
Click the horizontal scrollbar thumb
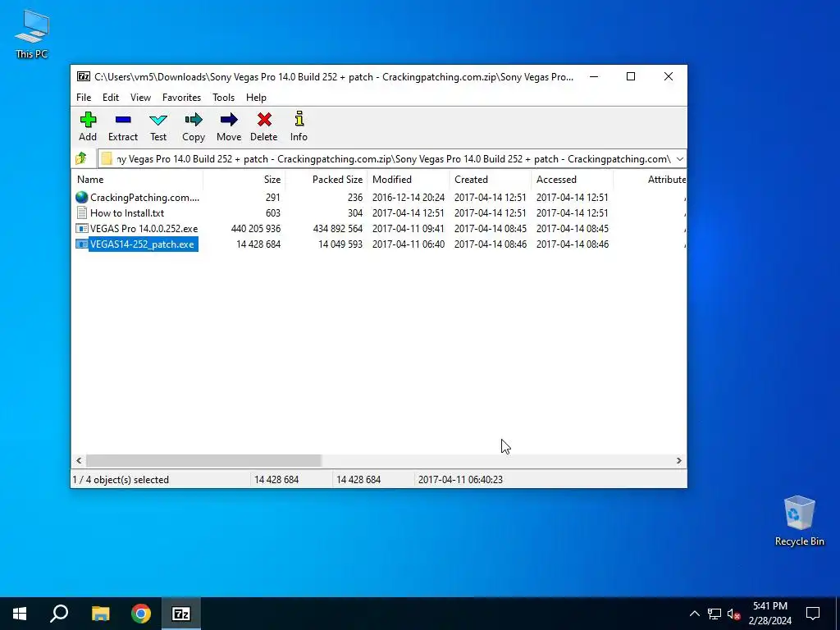pyautogui.click(x=203, y=461)
